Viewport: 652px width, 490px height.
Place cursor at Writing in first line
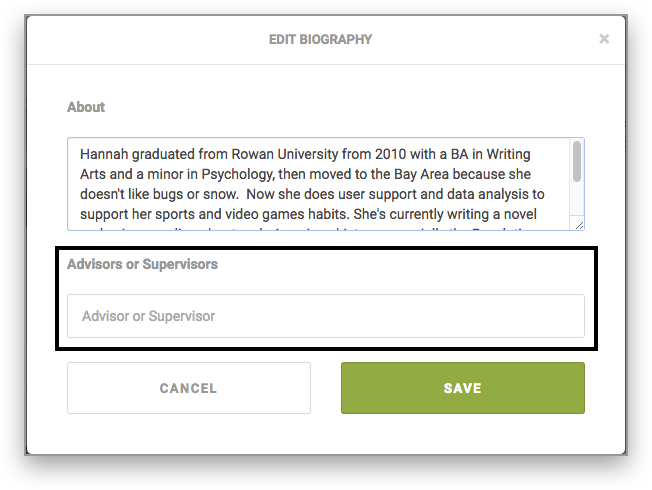click(509, 154)
